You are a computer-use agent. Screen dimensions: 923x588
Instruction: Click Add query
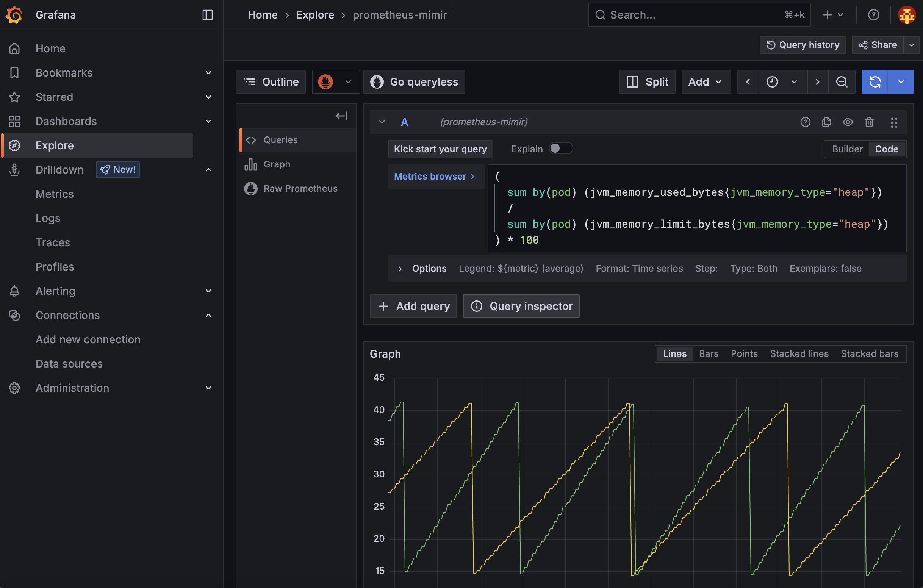tap(413, 306)
